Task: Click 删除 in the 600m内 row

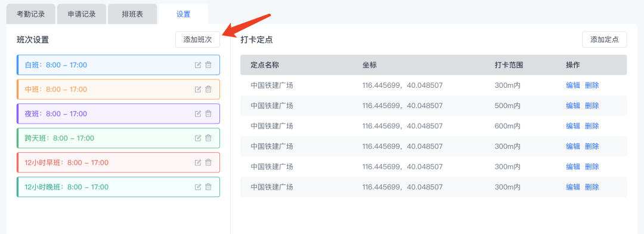Action: tap(592, 126)
